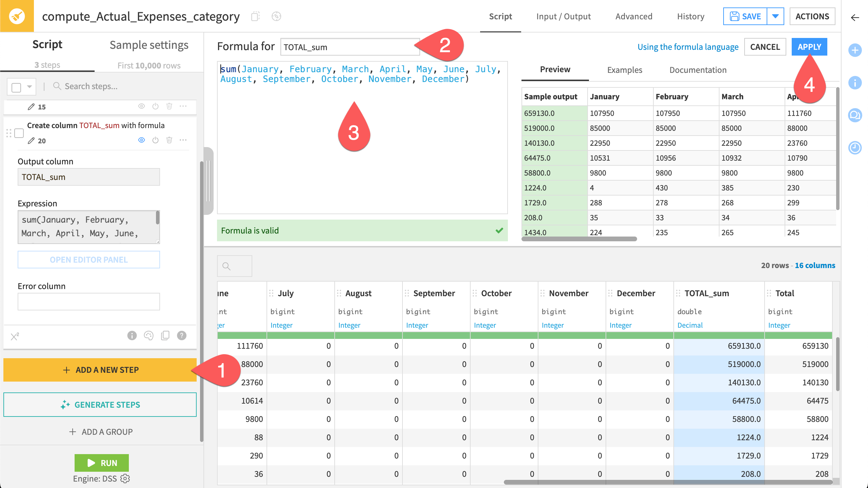Hide step preview with the blue eye toggle

tap(142, 140)
